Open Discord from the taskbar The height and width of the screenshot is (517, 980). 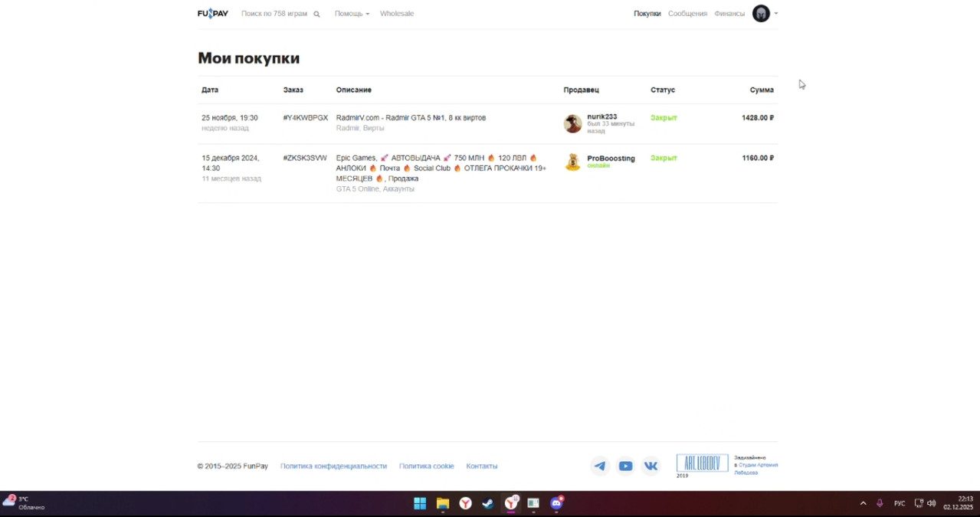[x=556, y=503]
